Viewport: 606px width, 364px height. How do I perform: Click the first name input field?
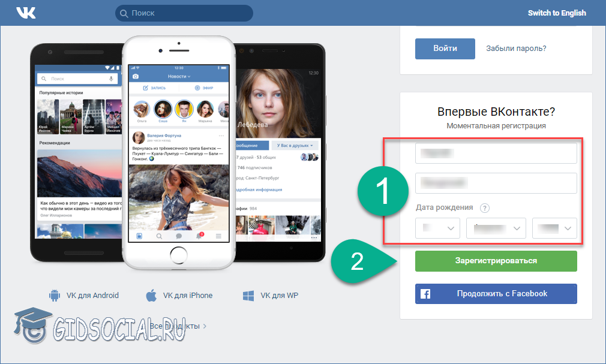coord(496,153)
